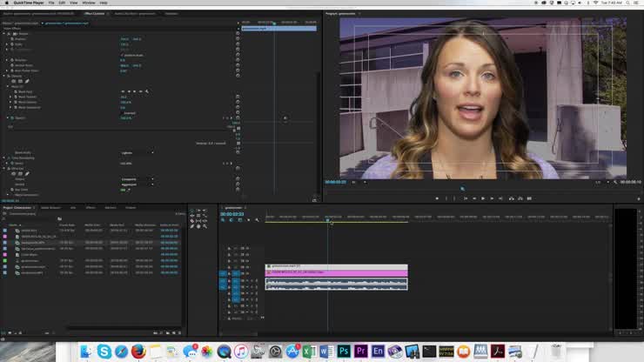The width and height of the screenshot is (644, 362).
Task: Select the pen mask tool under Opacity
Action: 27,81
